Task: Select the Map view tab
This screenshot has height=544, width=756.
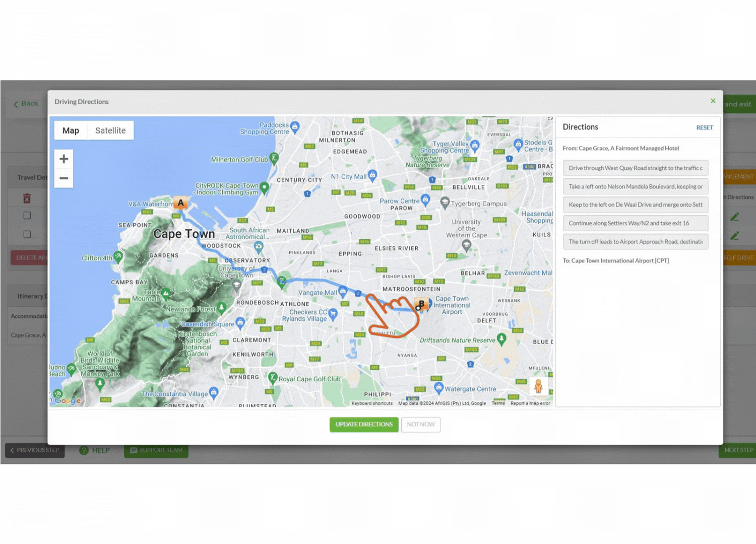Action: (x=71, y=130)
